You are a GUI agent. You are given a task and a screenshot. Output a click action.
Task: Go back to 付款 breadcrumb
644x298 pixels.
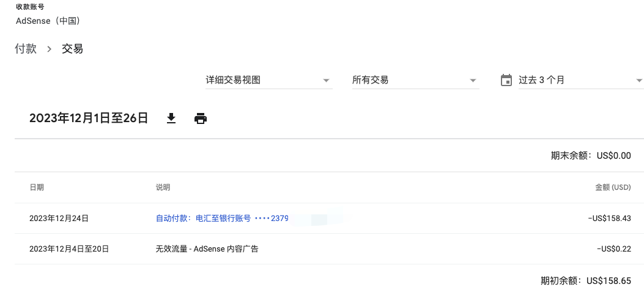(26, 49)
